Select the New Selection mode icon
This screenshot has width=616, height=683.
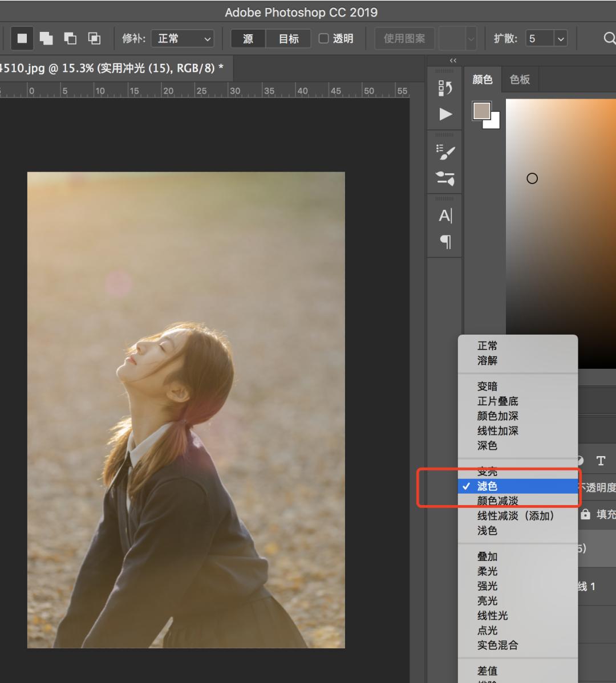[x=22, y=38]
